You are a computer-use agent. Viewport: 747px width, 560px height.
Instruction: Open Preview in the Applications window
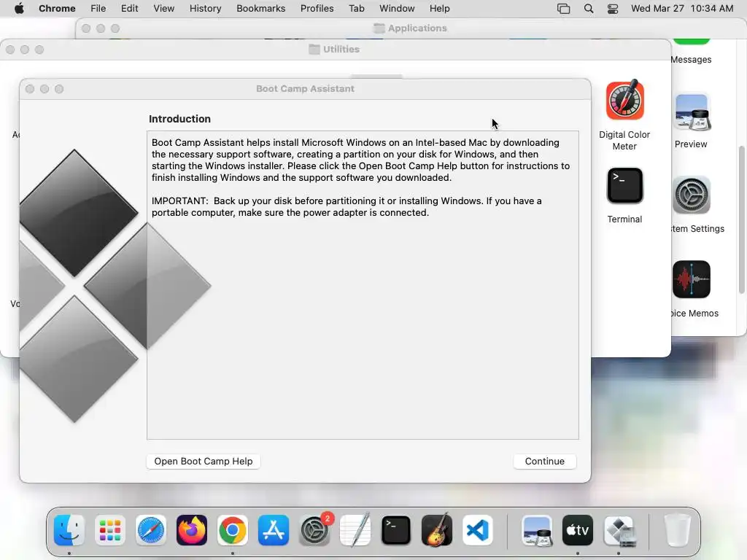(x=692, y=112)
